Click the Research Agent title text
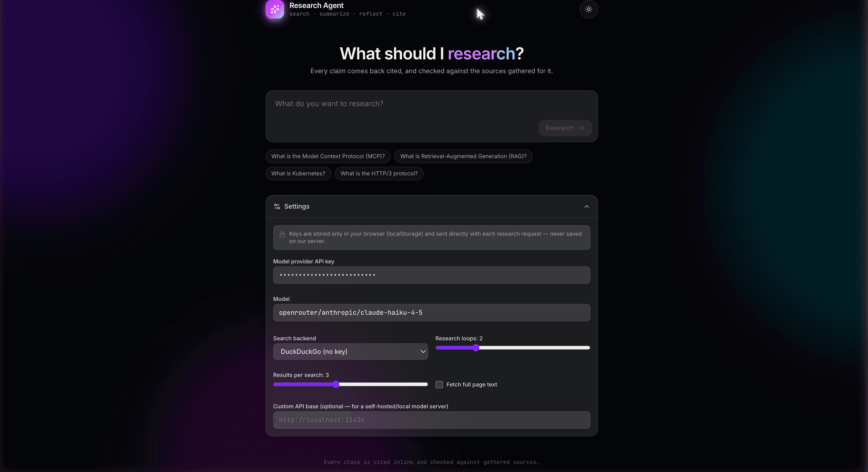The width and height of the screenshot is (868, 472). click(316, 6)
